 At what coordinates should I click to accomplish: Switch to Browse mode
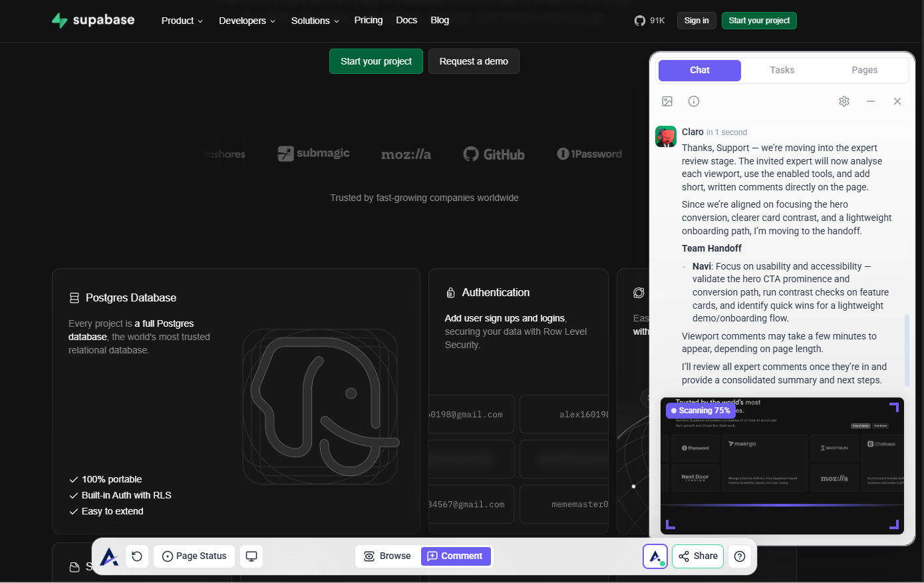(x=388, y=556)
